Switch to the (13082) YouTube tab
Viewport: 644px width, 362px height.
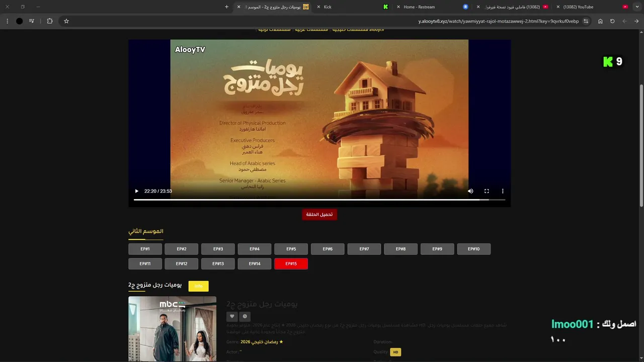(593, 7)
